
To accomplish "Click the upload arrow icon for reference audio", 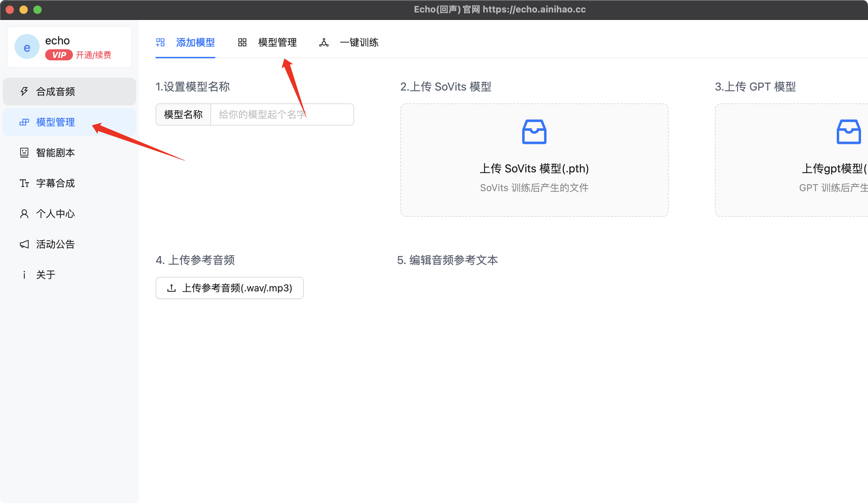I will [172, 288].
